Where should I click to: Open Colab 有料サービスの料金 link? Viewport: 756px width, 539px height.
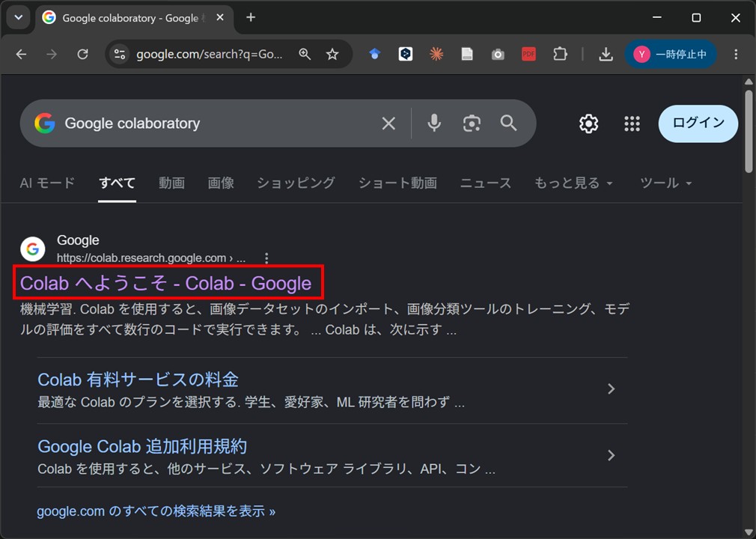point(138,380)
